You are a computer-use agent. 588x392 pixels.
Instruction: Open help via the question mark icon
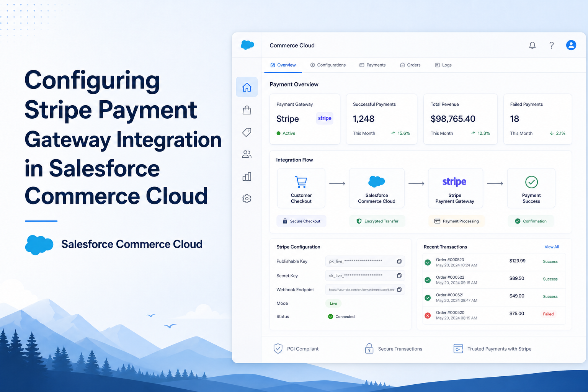pos(551,45)
